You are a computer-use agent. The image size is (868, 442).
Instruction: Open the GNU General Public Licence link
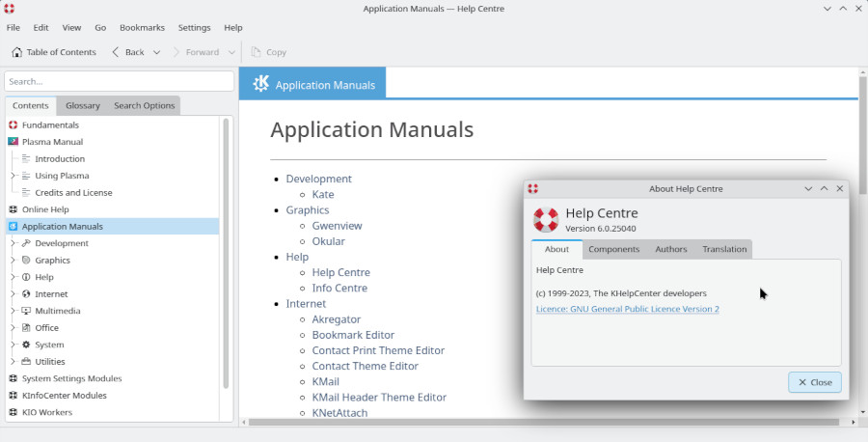627,309
